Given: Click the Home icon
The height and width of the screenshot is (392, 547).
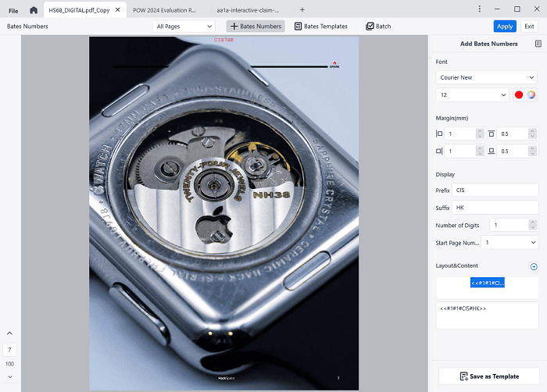Looking at the screenshot, I should (33, 9).
